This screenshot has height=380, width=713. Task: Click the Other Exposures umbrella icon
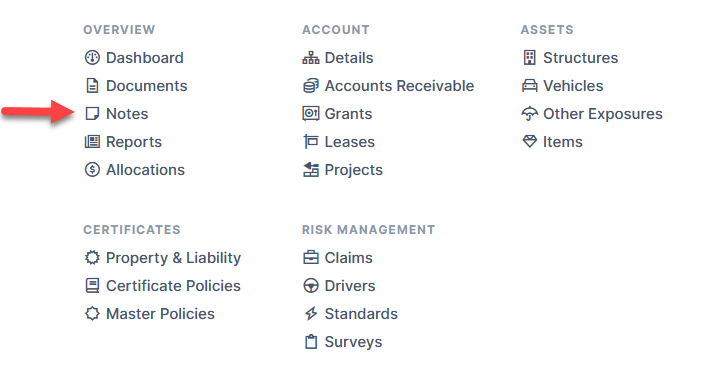tap(529, 114)
